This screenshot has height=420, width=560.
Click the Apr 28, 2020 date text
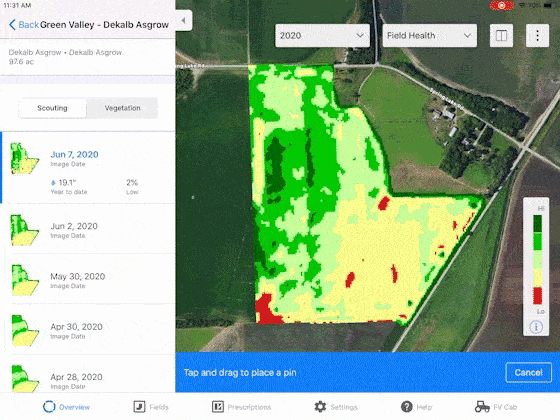click(76, 377)
